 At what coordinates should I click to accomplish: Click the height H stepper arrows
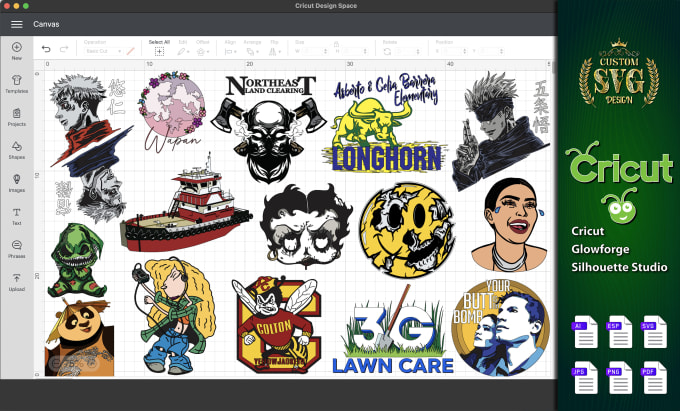point(365,51)
